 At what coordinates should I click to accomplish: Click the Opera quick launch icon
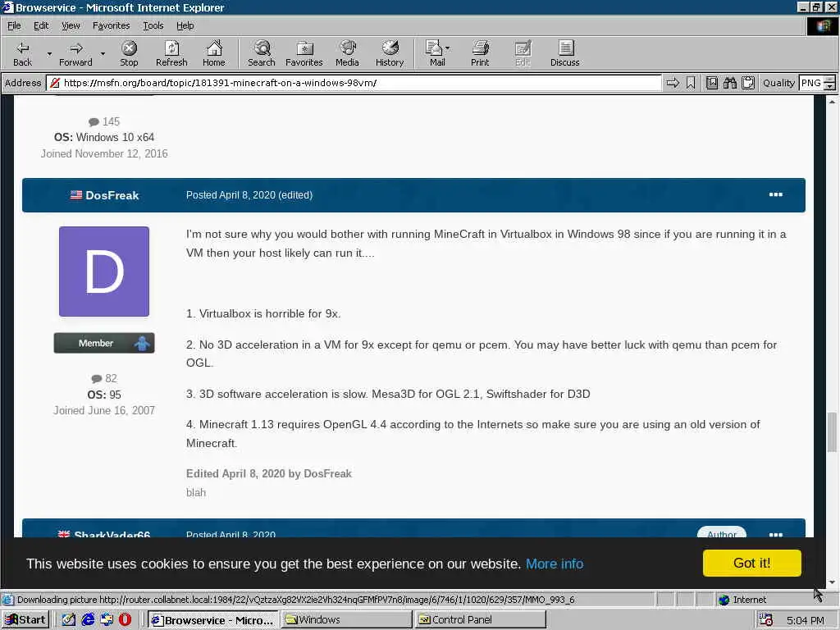point(125,619)
